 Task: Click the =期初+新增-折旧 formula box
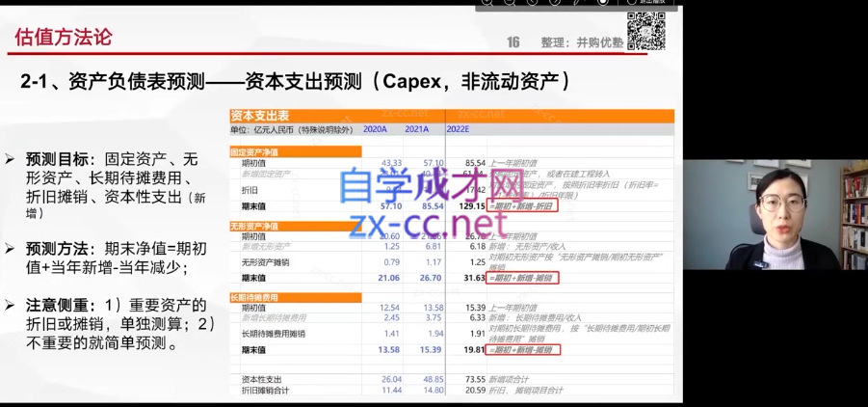522,205
